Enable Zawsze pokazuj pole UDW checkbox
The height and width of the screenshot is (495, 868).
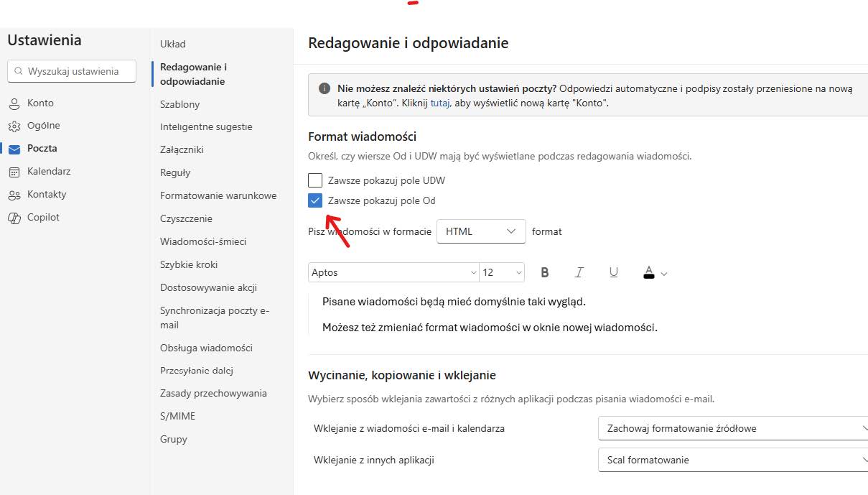pos(315,180)
